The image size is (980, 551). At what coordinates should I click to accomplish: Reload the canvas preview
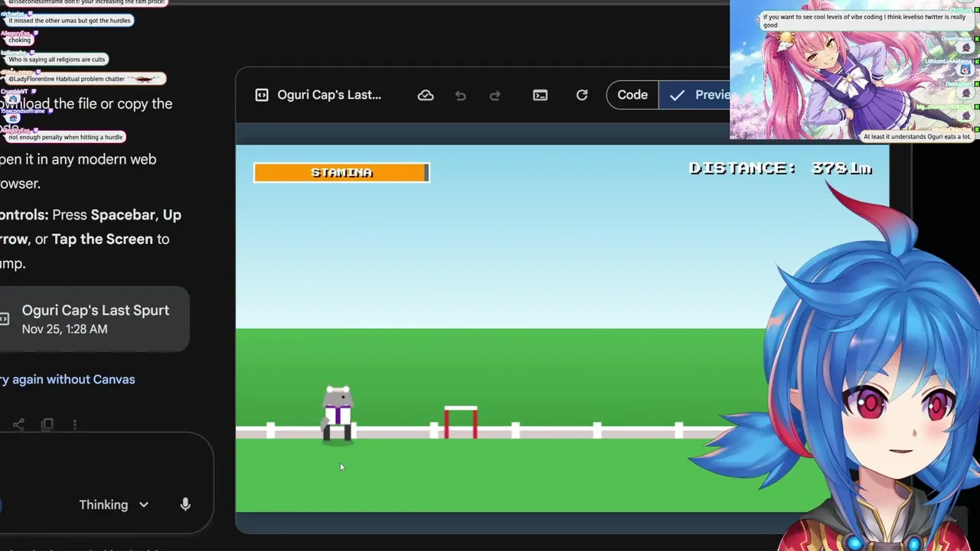pyautogui.click(x=582, y=95)
